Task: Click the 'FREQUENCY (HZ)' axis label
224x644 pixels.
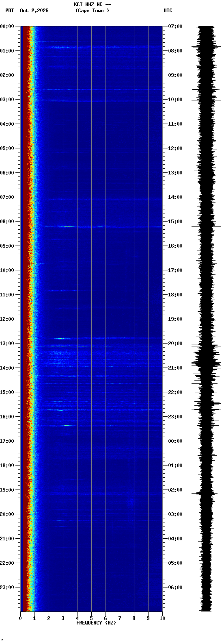Action: pos(96,623)
